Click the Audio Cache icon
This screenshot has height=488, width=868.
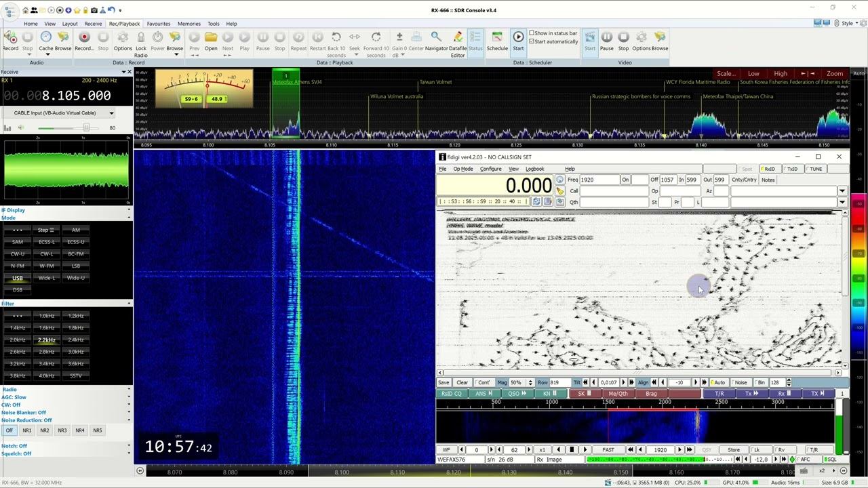click(x=45, y=38)
